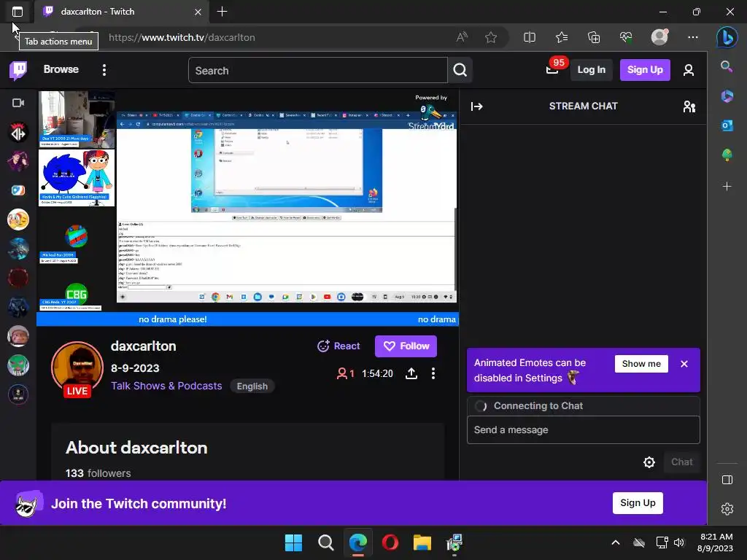Click the Twitch search input field
Screen dimensions: 747x560
318,71
